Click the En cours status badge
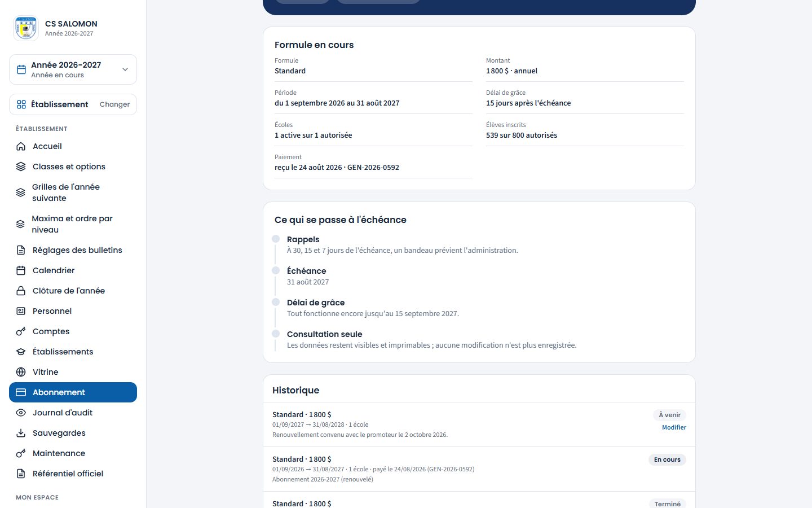Image resolution: width=812 pixels, height=508 pixels. tap(667, 459)
